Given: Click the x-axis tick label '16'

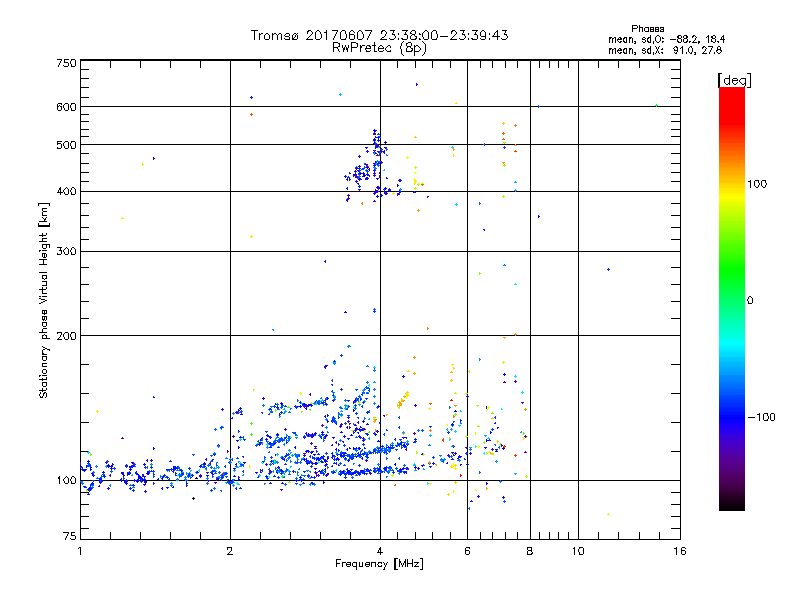Looking at the screenshot, I should 680,551.
